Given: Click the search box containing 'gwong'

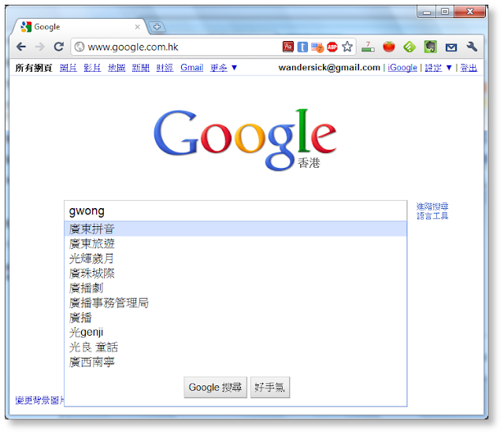Looking at the screenshot, I should (x=235, y=211).
